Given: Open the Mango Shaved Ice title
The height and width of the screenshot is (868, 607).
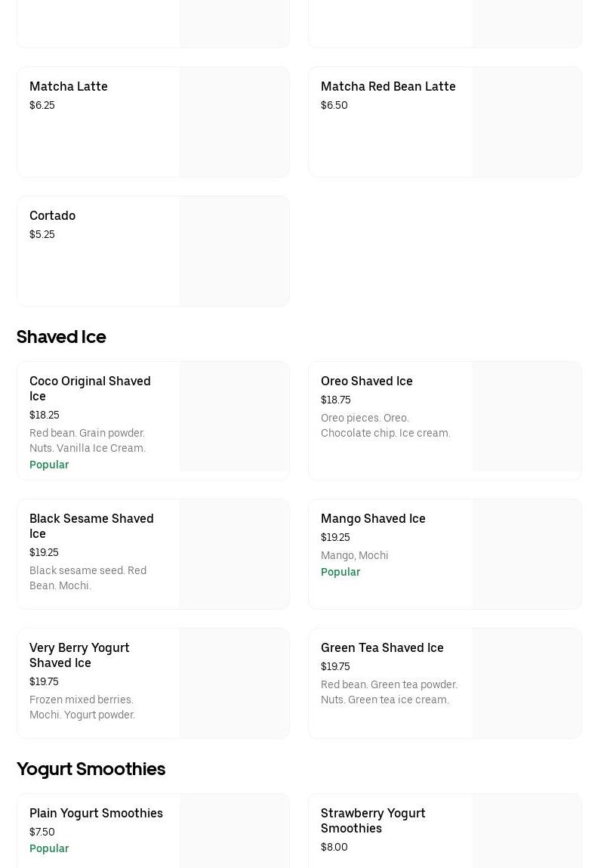Looking at the screenshot, I should (x=373, y=518).
